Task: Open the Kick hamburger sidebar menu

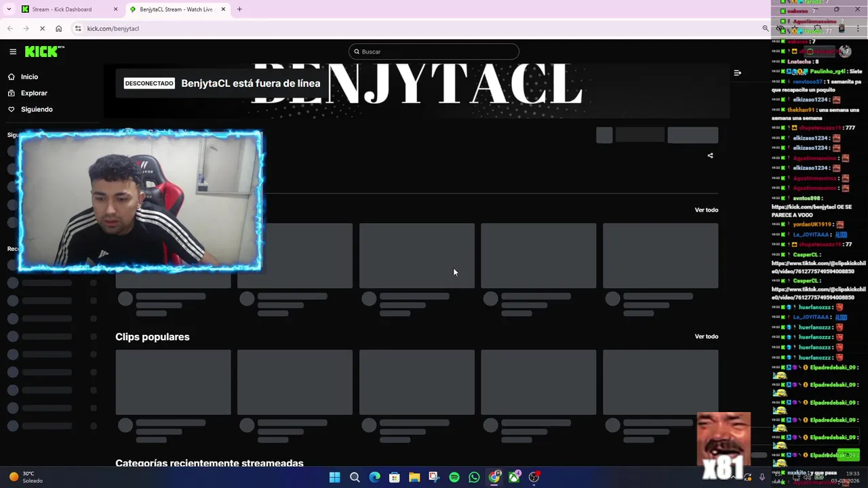Action: tap(13, 52)
